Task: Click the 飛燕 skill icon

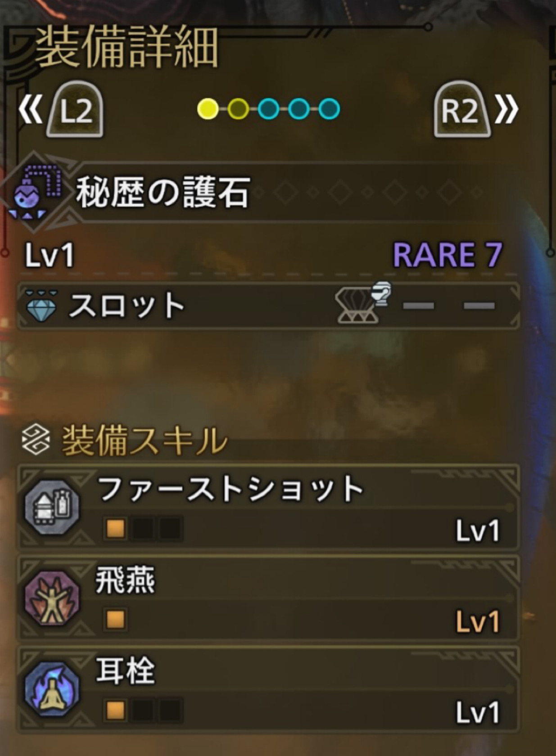Action: click(52, 598)
